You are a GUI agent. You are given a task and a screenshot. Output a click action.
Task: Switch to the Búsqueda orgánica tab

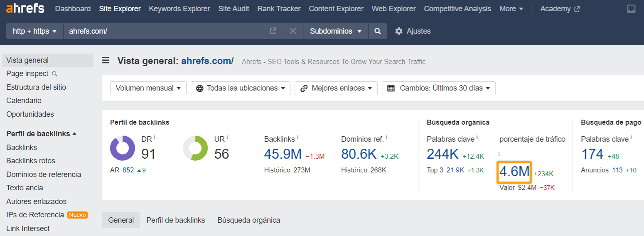click(x=249, y=220)
